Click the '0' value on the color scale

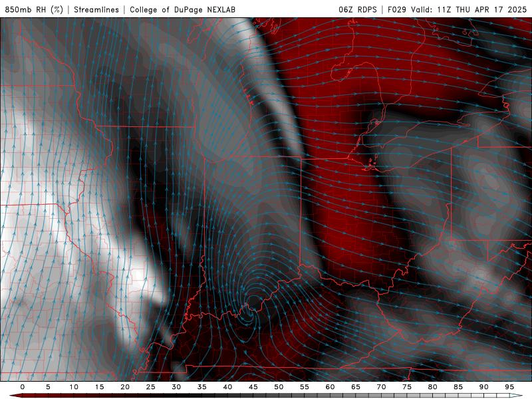(x=23, y=387)
